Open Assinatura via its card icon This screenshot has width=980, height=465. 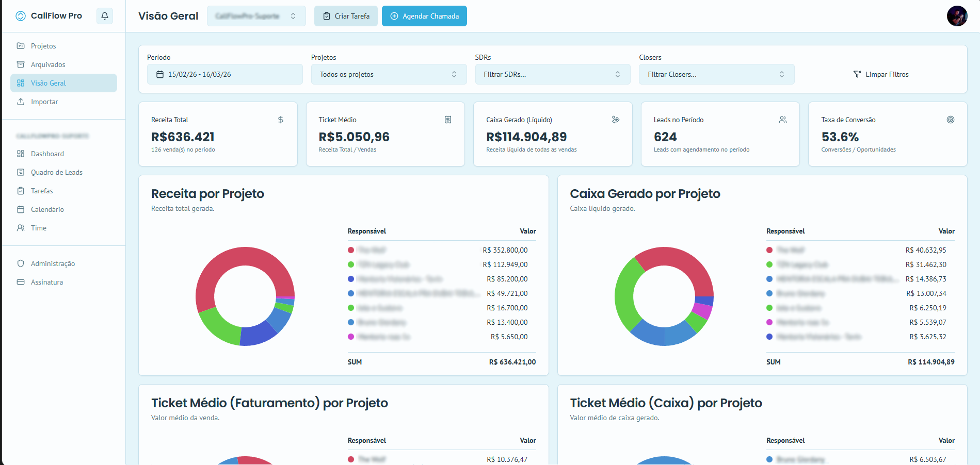pyautogui.click(x=21, y=282)
